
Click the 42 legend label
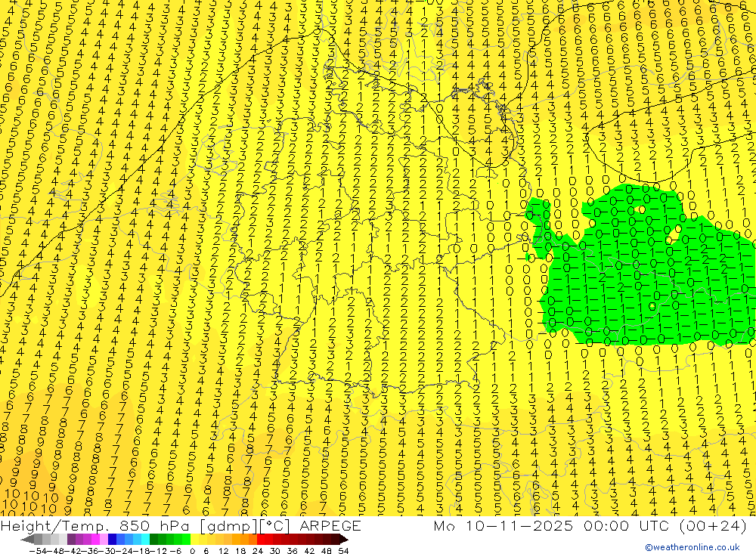[309, 551]
